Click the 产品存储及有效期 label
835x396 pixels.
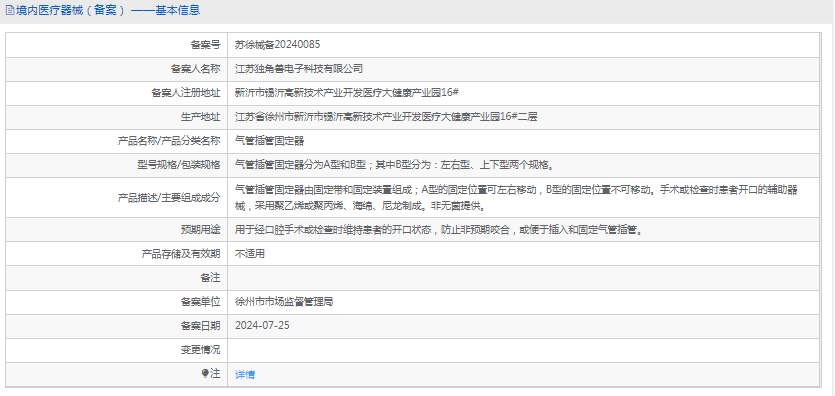(181, 254)
